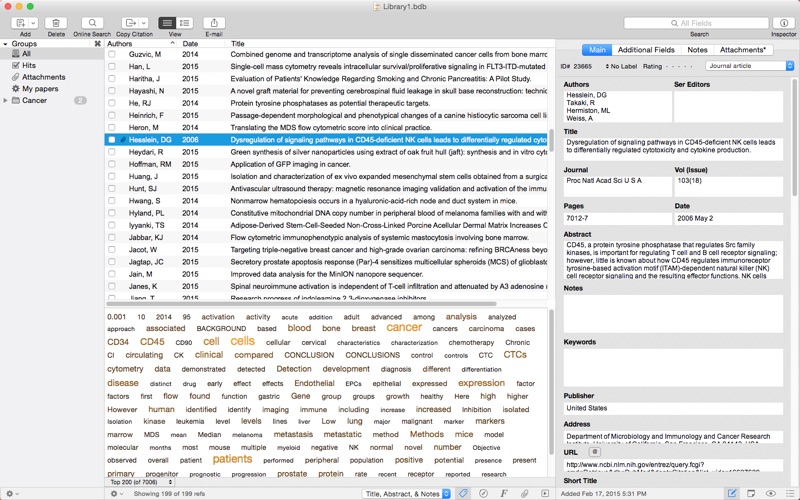Switch to the Main tab
Viewport: 800px width, 500px height.
point(597,50)
